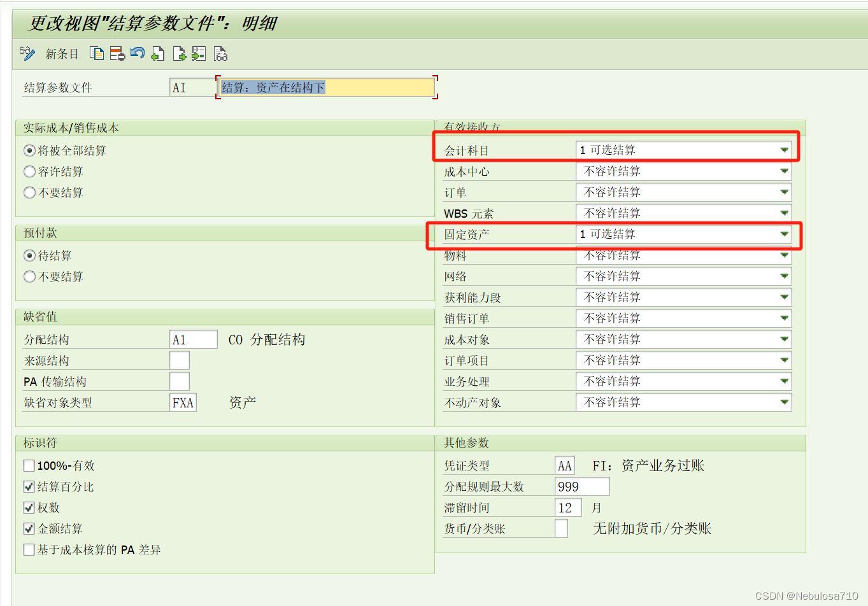Toggle display/change mode with the glasses-pencil icon

pos(25,53)
